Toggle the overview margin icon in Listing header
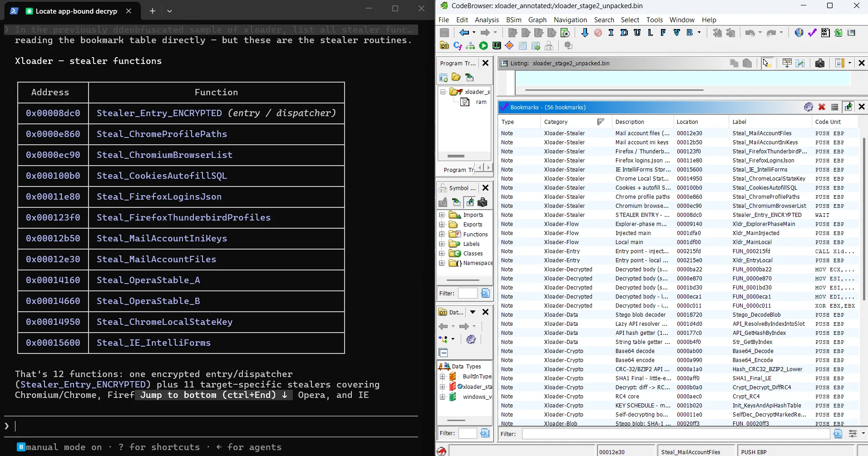The height and width of the screenshot is (456, 868). (840, 63)
